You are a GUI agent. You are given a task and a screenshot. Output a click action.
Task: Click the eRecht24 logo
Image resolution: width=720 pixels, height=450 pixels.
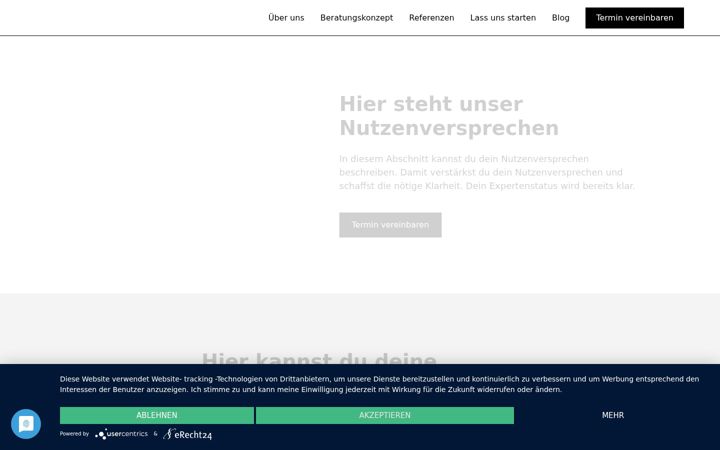(187, 434)
